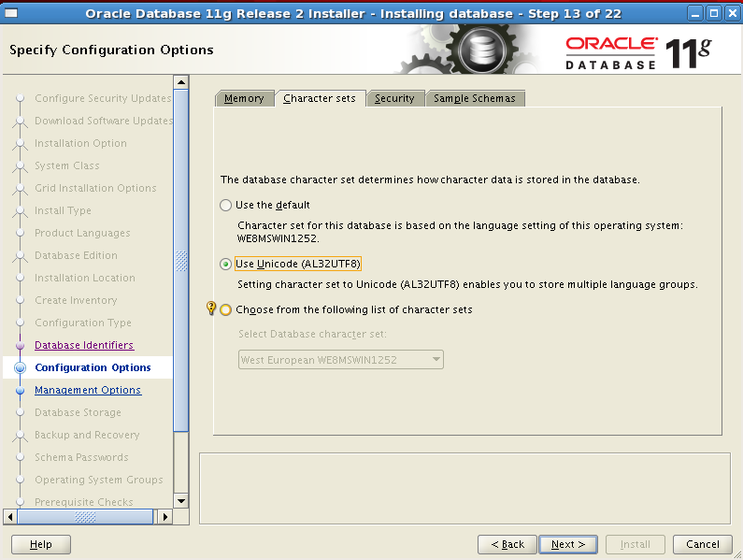The image size is (743, 560).
Task: Open the Database Identifiers step link
Action: pyautogui.click(x=84, y=345)
